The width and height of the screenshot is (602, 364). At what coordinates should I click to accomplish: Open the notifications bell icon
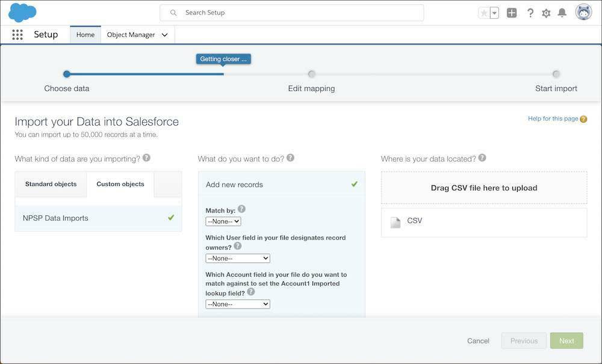(x=562, y=13)
